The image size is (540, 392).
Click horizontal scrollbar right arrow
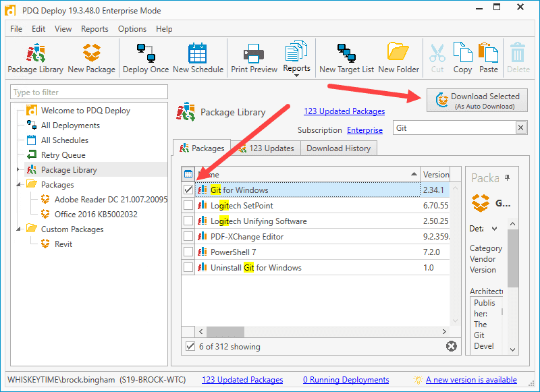444,331
